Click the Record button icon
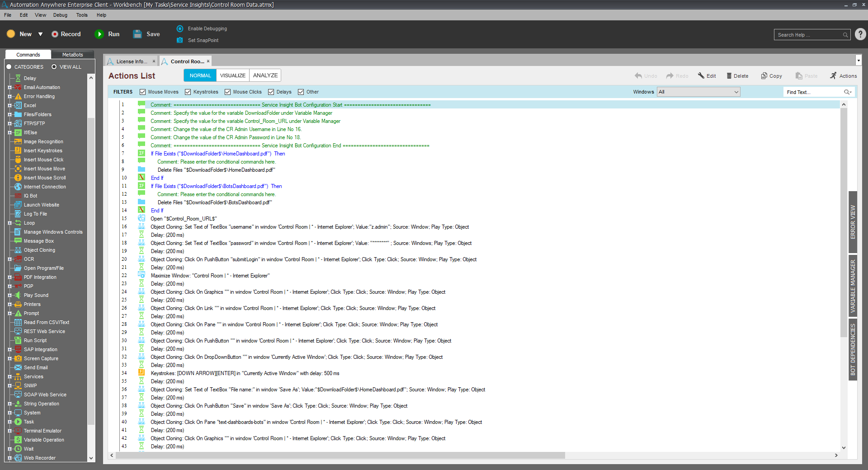The width and height of the screenshot is (868, 470). click(55, 34)
